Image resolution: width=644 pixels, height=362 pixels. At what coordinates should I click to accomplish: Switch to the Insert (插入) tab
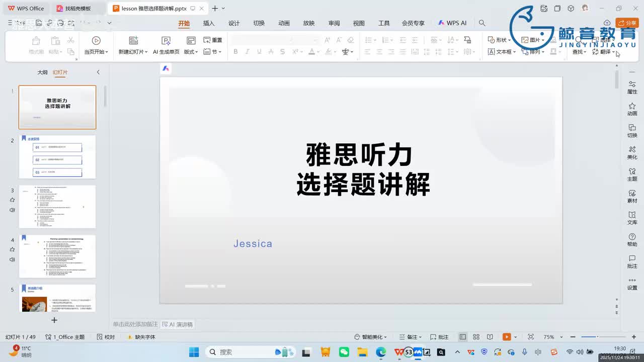[x=209, y=23]
